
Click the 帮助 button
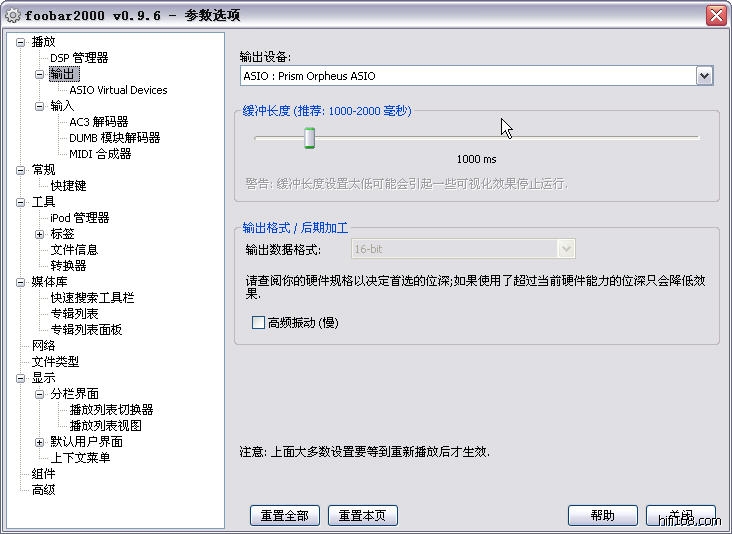coord(602,516)
